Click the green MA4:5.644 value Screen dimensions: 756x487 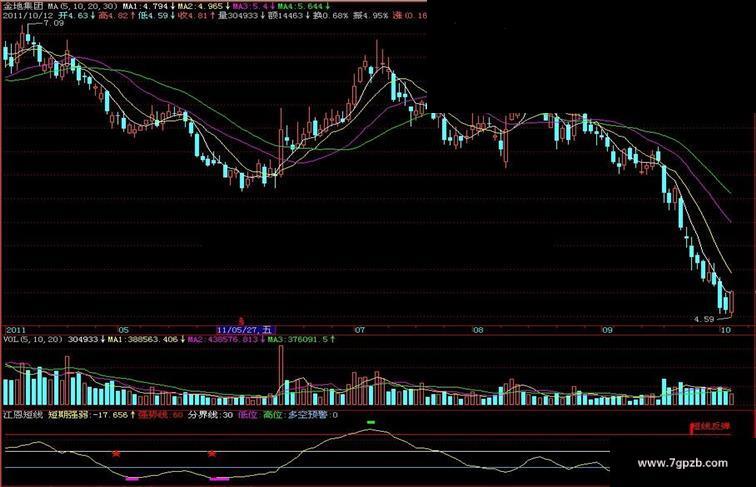tap(300, 6)
